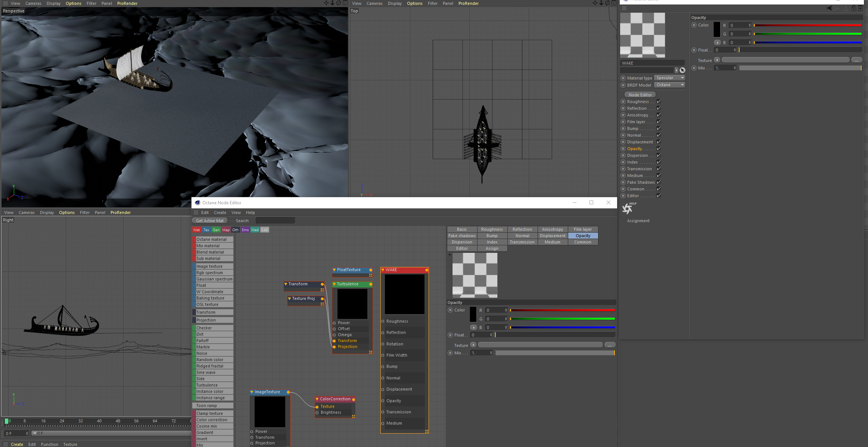Image resolution: width=868 pixels, height=447 pixels.
Task: Click the resize handle icon on Turbulence node
Action: tap(371, 352)
